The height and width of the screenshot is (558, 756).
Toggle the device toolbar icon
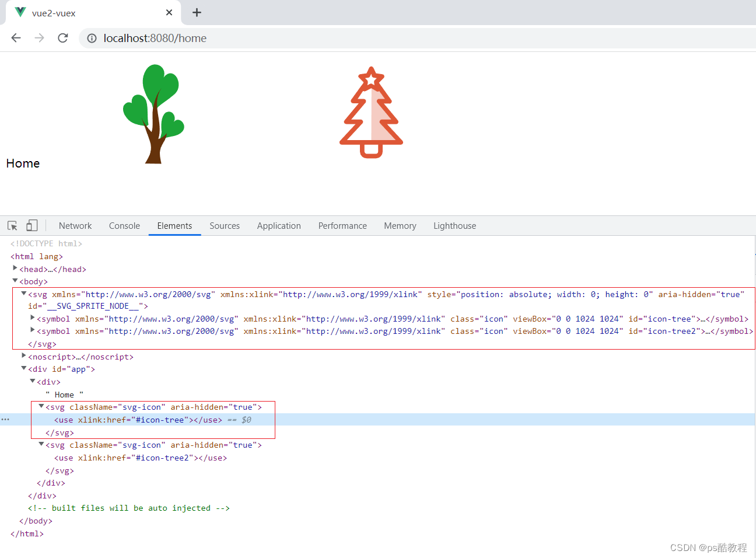(x=32, y=225)
